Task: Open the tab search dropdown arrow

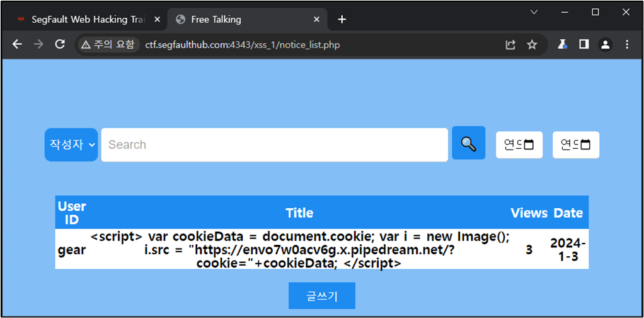Action: point(534,13)
